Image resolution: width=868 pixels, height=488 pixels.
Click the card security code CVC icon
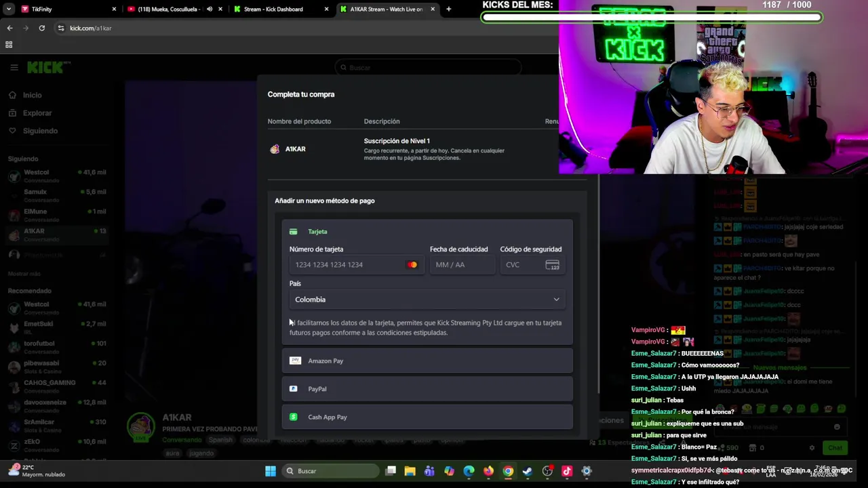552,265
